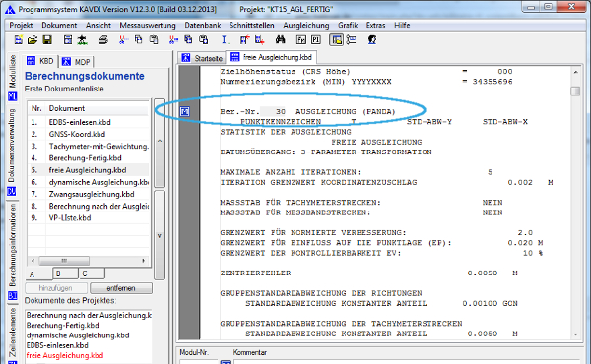Open the Dokument menu
This screenshot has width=591, height=364.
click(59, 25)
